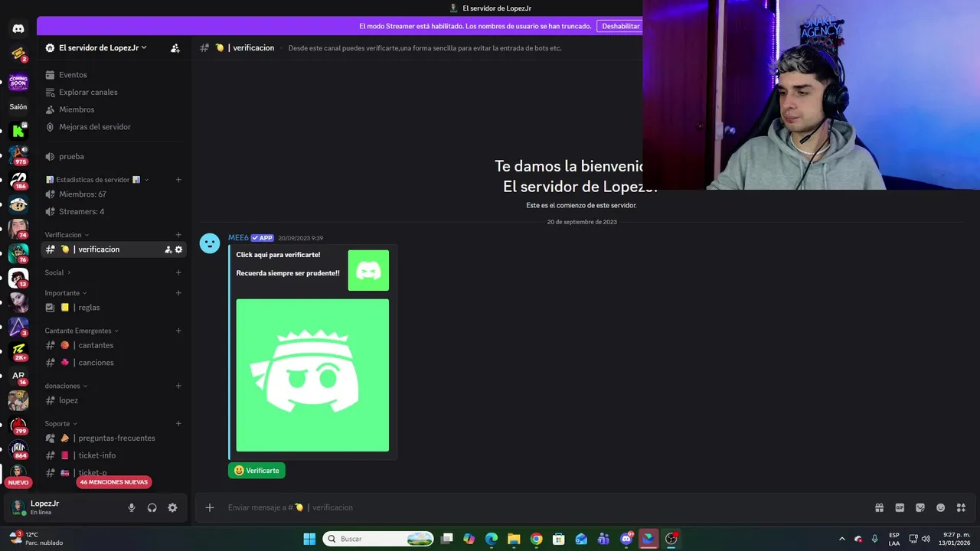980x551 pixels.
Task: Collapse the Soporte category
Action: (61, 423)
